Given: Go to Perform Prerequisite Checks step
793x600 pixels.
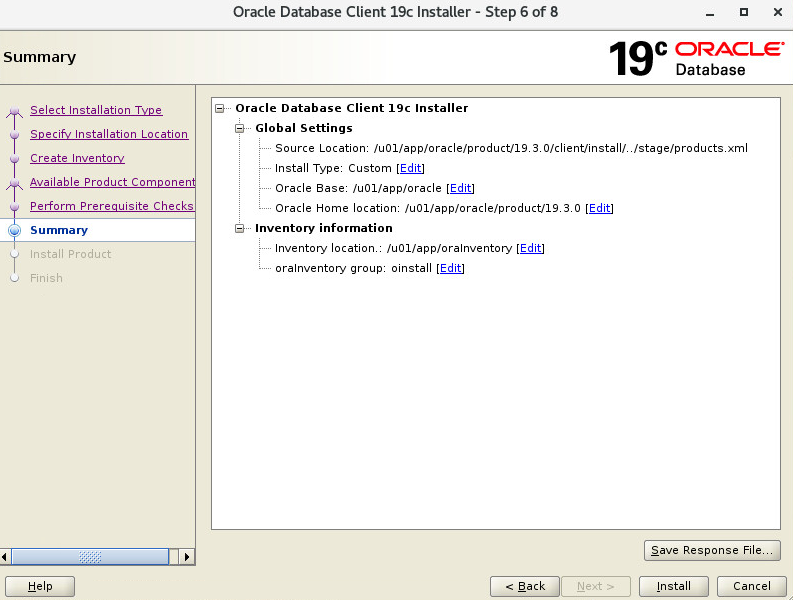Looking at the screenshot, I should [x=112, y=206].
